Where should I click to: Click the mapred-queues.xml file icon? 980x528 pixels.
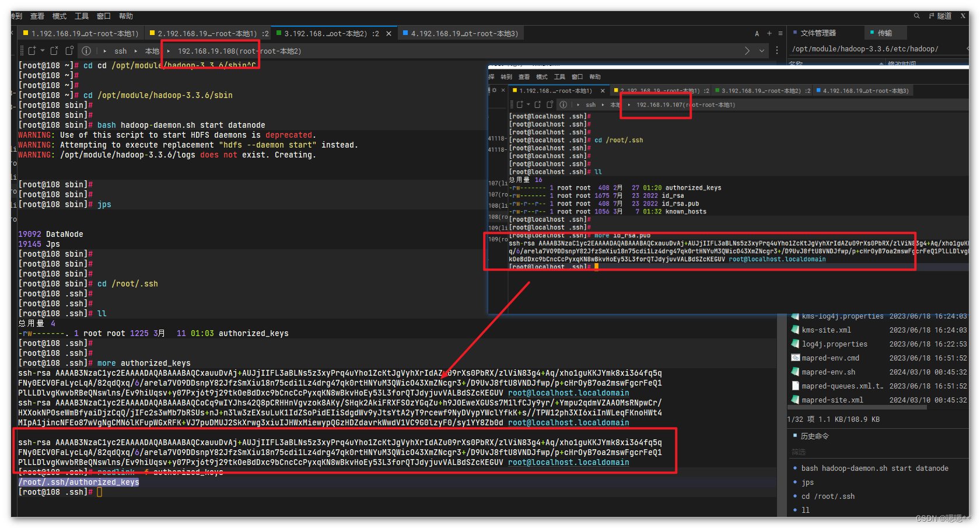(795, 386)
